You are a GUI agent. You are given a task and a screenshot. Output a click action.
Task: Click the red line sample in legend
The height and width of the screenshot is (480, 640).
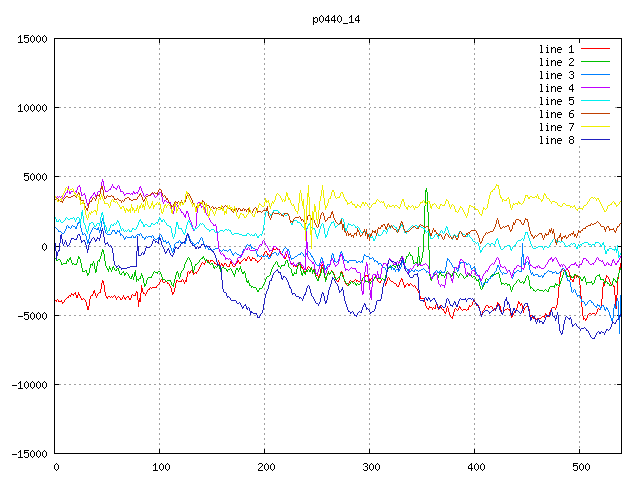coord(595,49)
